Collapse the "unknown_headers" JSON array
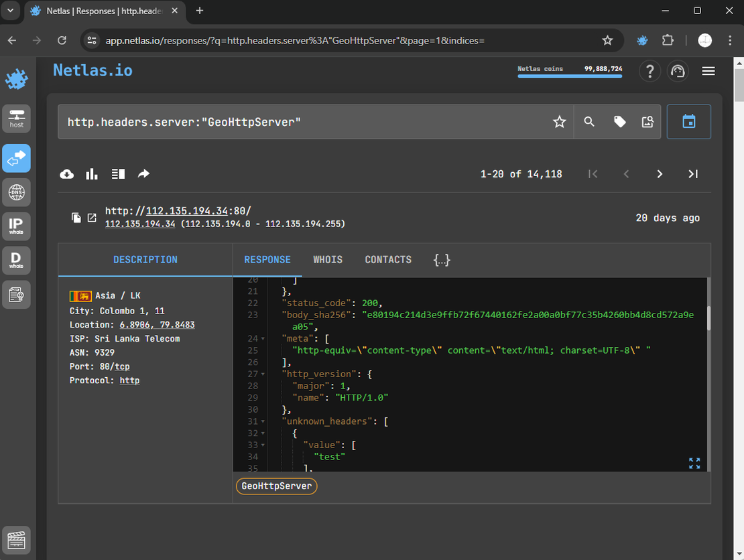 click(x=263, y=422)
